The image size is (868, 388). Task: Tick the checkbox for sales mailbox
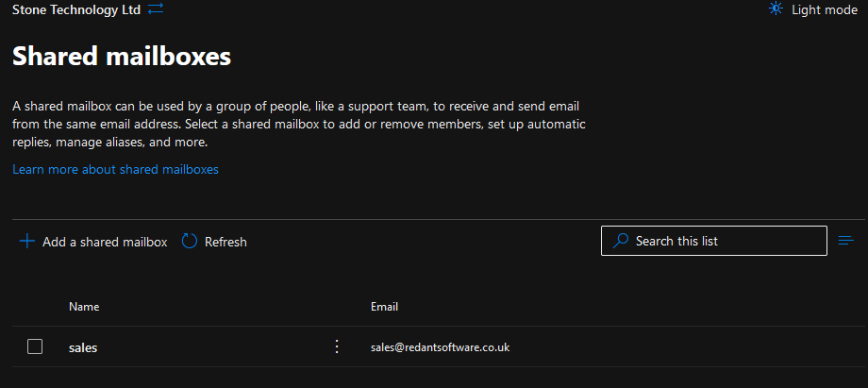(35, 346)
